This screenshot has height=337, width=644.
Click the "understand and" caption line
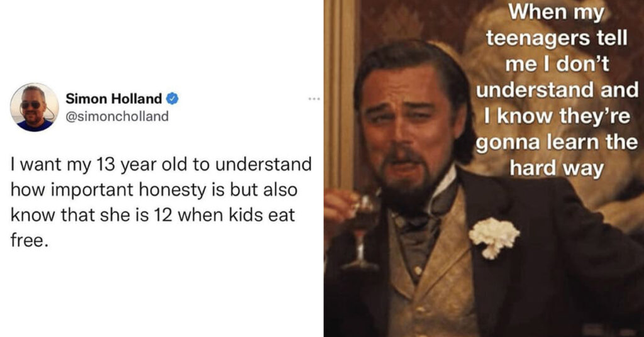(x=557, y=91)
